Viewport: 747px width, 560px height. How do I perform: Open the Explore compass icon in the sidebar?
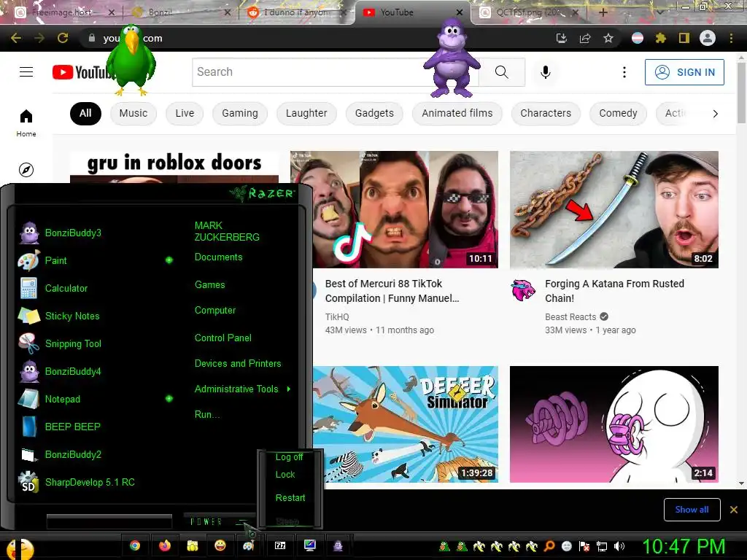(26, 169)
